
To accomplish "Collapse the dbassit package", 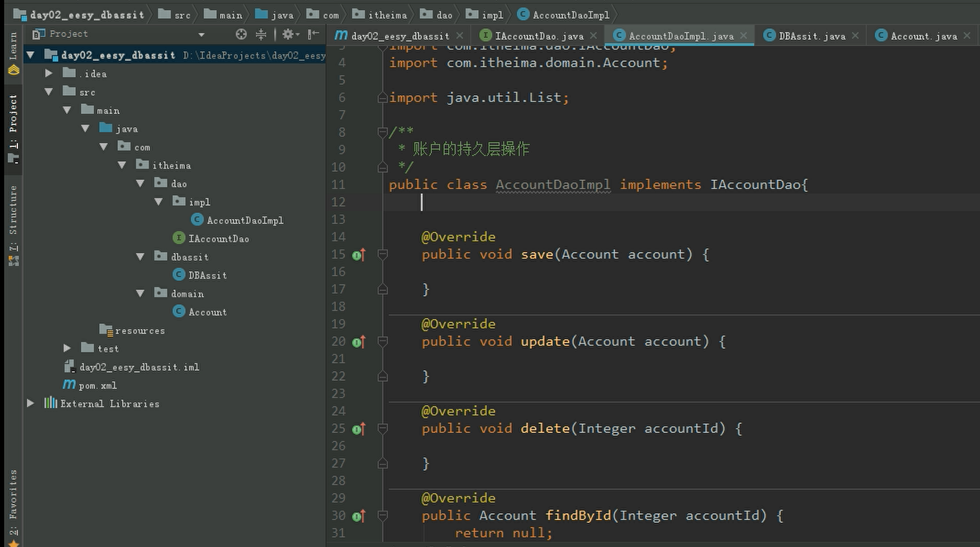I will pos(140,257).
